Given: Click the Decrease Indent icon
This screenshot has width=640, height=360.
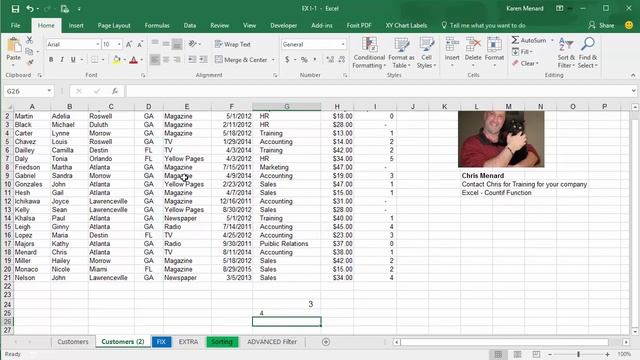Looking at the screenshot, I should pos(192,60).
